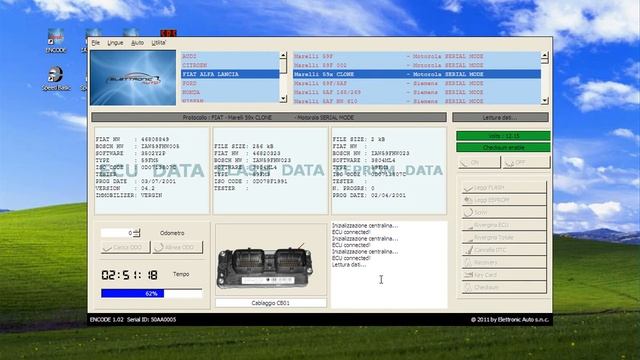The image size is (640, 360).
Task: Click the Elettronic Auto copyright text
Action: tap(510, 320)
